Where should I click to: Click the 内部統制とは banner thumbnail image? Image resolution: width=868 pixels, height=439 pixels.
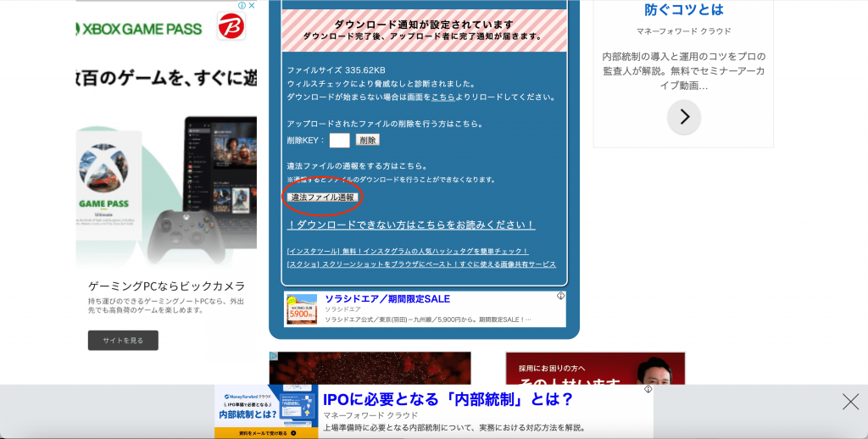click(266, 412)
